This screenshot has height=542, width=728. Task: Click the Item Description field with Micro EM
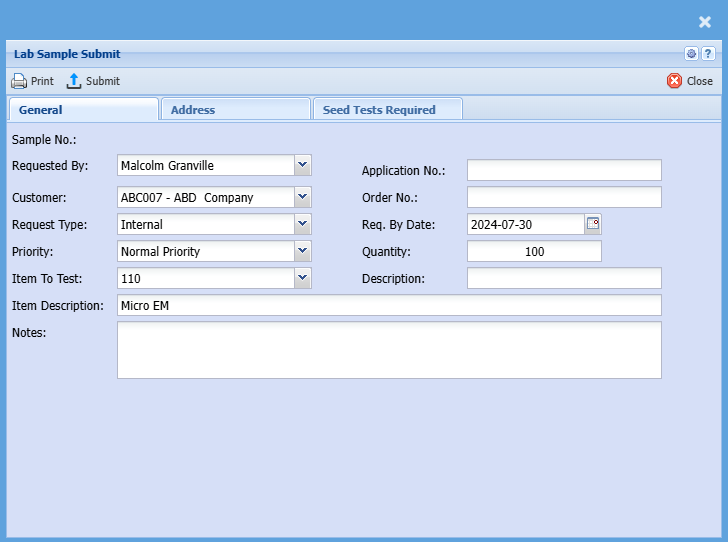(389, 305)
